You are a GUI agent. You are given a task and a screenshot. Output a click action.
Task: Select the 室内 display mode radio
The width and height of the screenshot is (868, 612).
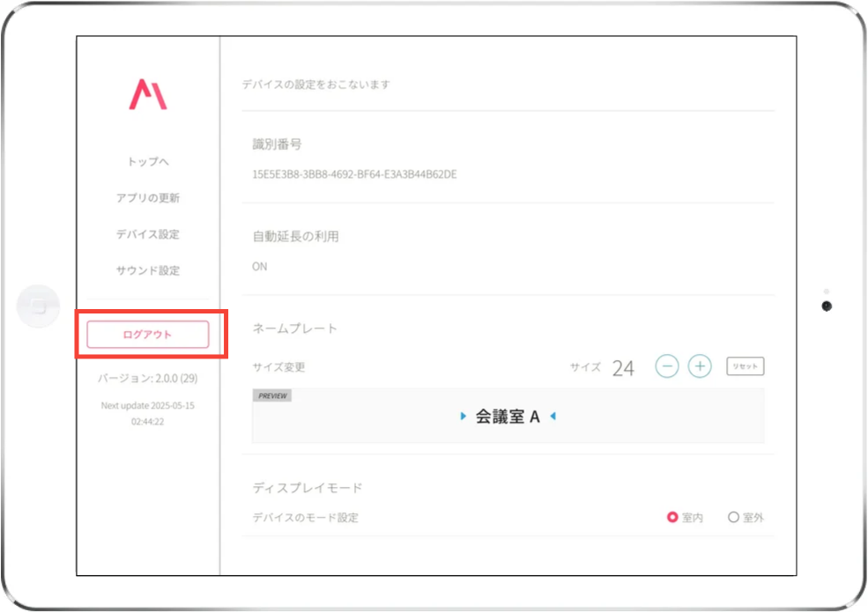pos(672,517)
